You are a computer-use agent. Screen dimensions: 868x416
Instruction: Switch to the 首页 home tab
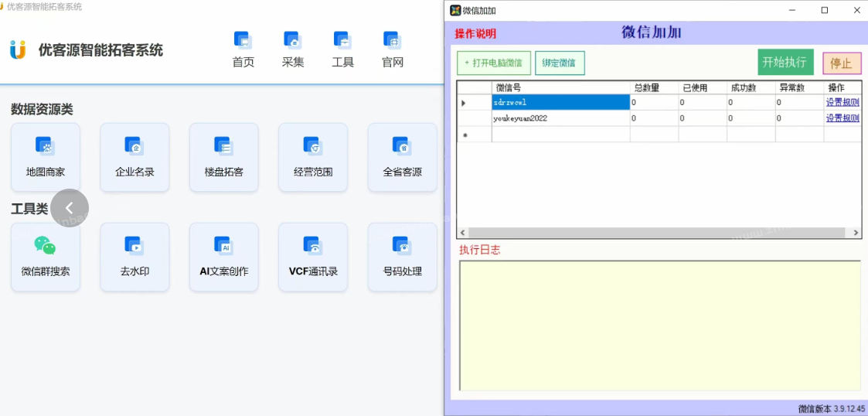pos(243,49)
